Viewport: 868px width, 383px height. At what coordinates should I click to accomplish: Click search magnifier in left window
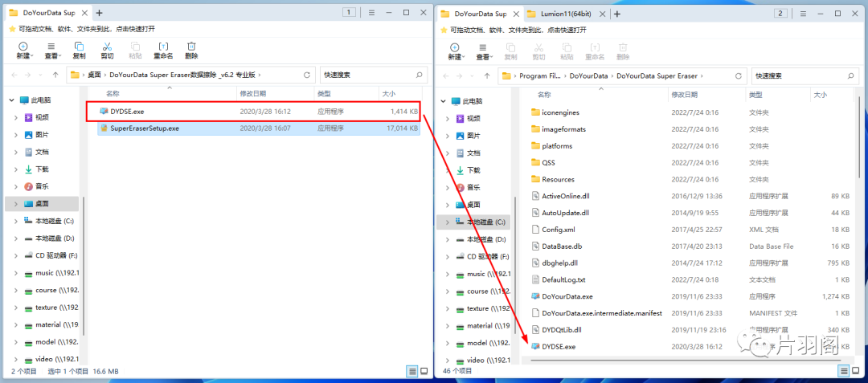419,75
